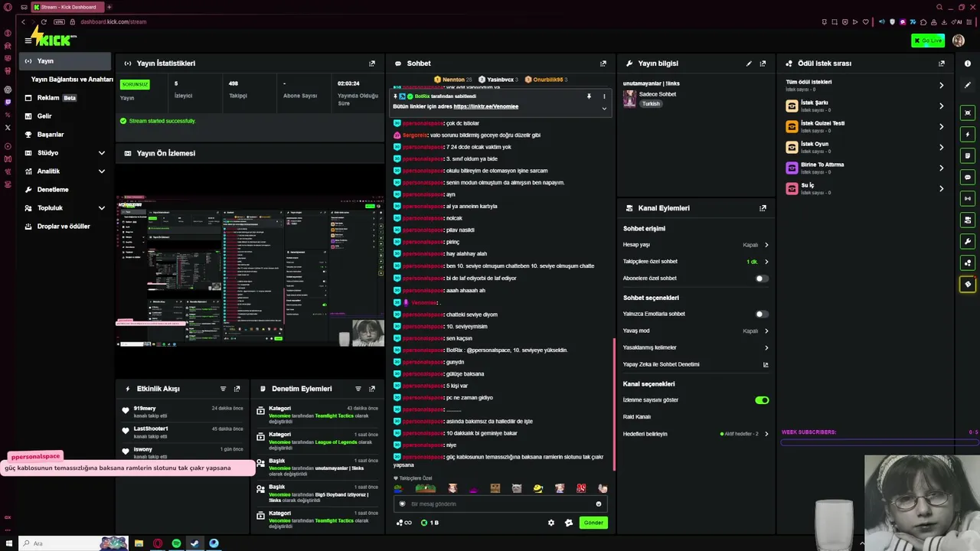Viewport: 980px width, 551px height.
Task: Click the 919mery follow event
Action: click(182, 412)
